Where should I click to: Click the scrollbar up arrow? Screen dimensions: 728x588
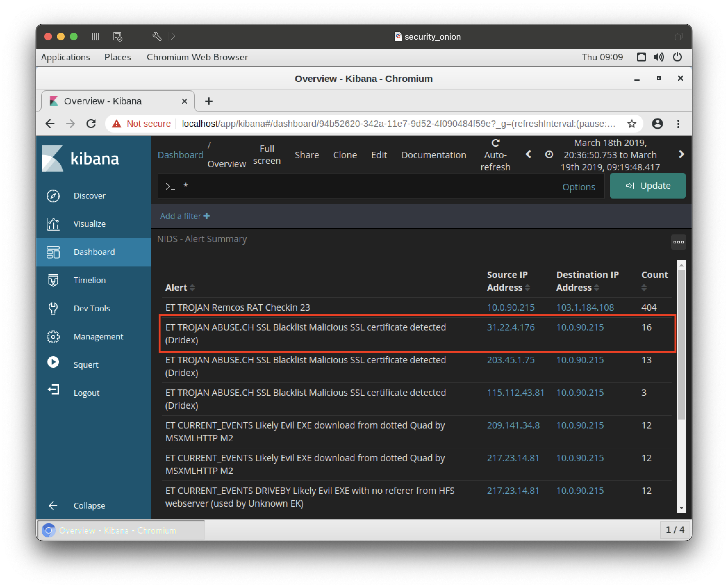click(681, 265)
